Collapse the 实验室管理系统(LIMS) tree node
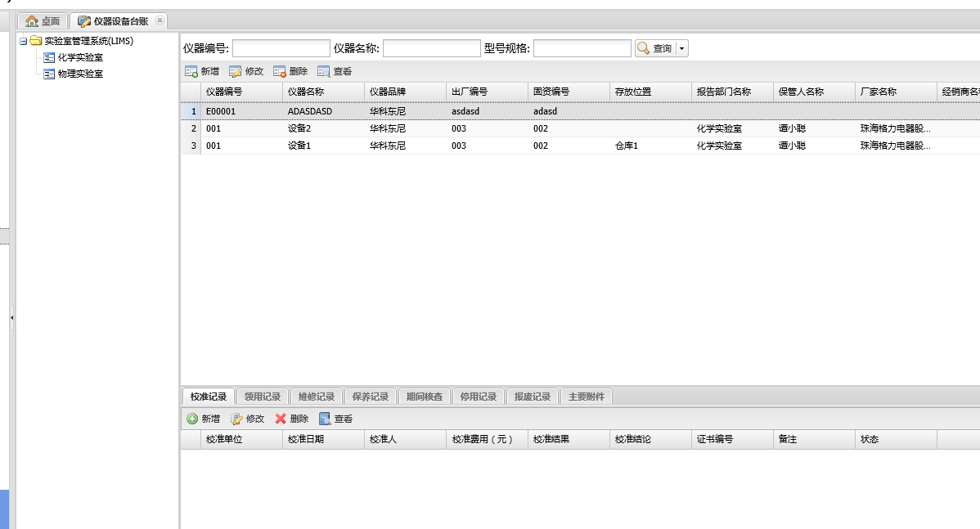 tap(24, 41)
